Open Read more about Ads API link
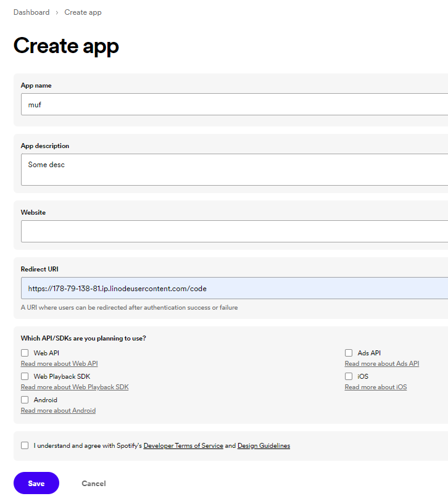448x504 pixels. pos(382,363)
